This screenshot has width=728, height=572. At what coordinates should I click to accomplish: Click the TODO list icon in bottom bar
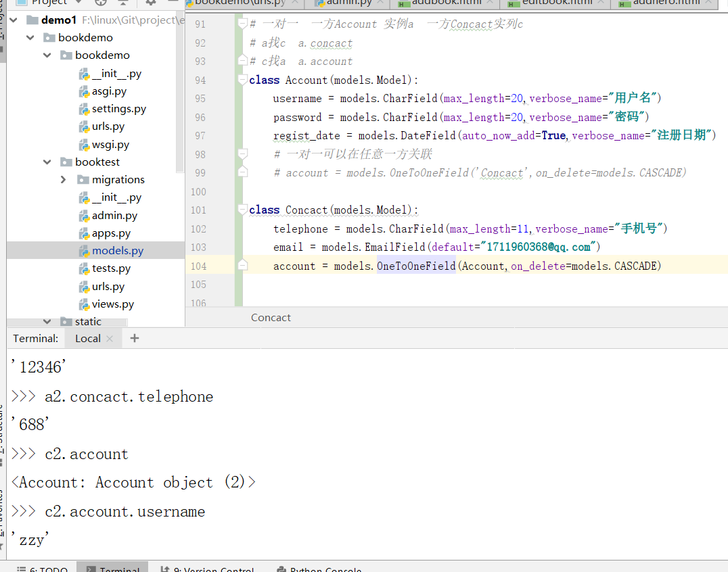[22, 569]
